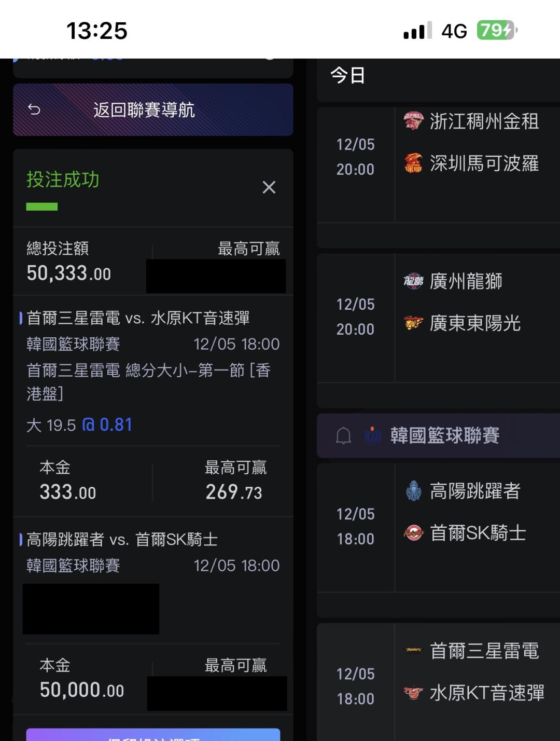Tap the battery indicator in status bar
Viewport: 560px width, 741px height.
(497, 31)
